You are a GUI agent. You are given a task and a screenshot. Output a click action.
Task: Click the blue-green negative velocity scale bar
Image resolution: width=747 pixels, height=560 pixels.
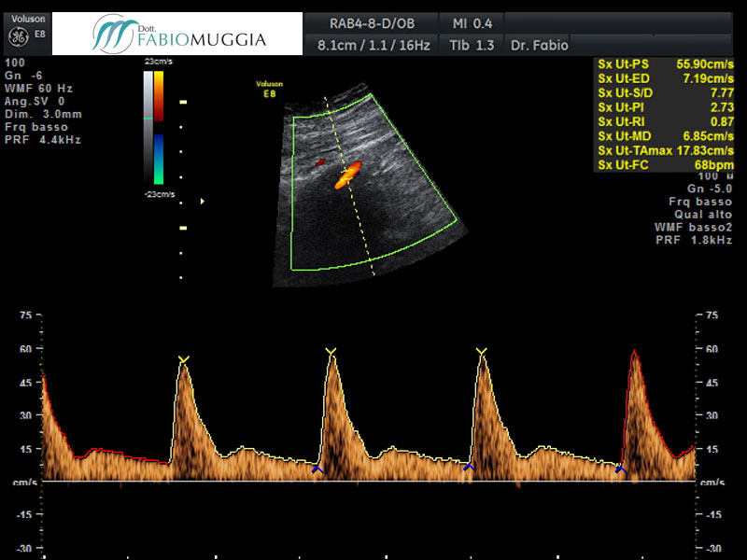(x=160, y=159)
